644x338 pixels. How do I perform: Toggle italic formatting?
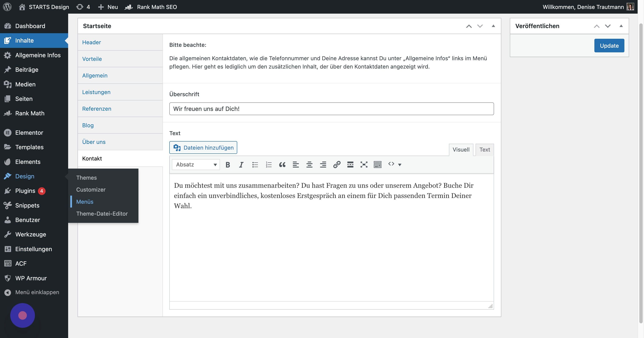241,165
